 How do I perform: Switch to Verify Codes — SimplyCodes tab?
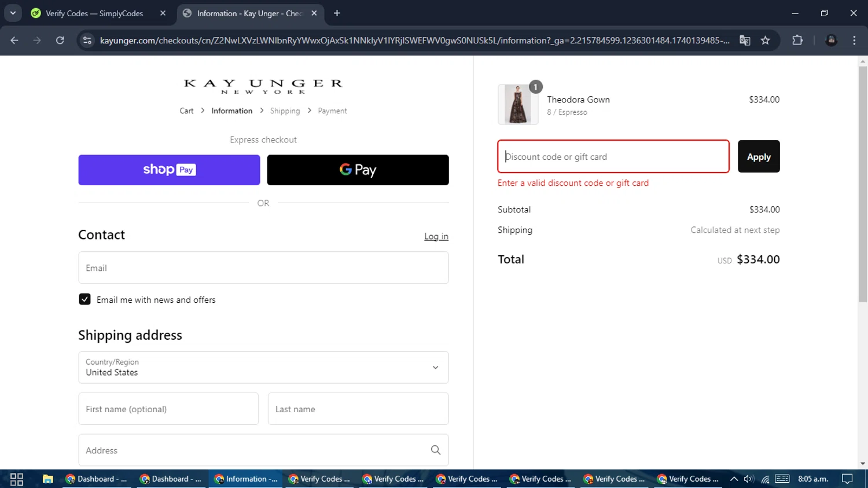click(98, 13)
